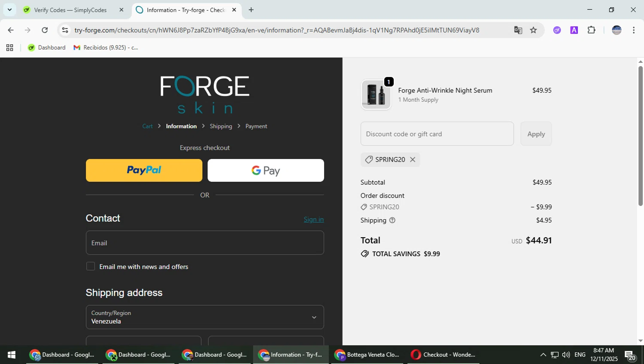This screenshot has height=364, width=644.
Task: Open third Dashboard Google Chrome taskbar window
Action: [x=215, y=355]
